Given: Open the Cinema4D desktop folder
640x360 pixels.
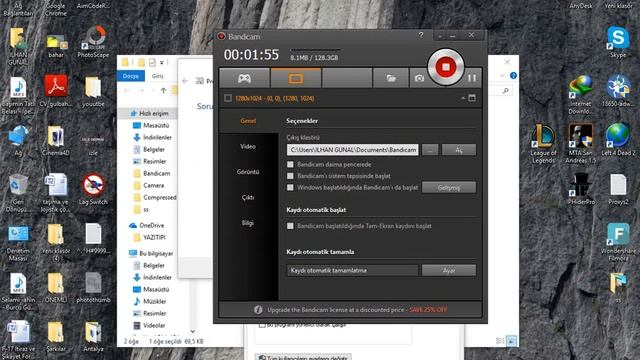Looking at the screenshot, I should click(56, 141).
